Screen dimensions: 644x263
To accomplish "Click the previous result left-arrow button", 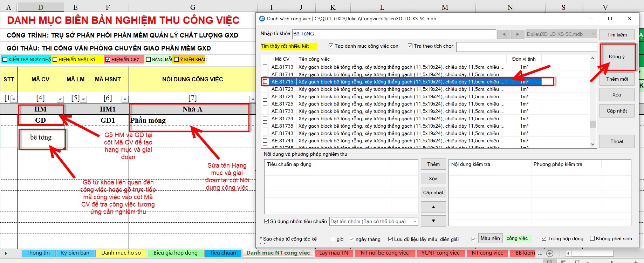I will tap(504, 34).
